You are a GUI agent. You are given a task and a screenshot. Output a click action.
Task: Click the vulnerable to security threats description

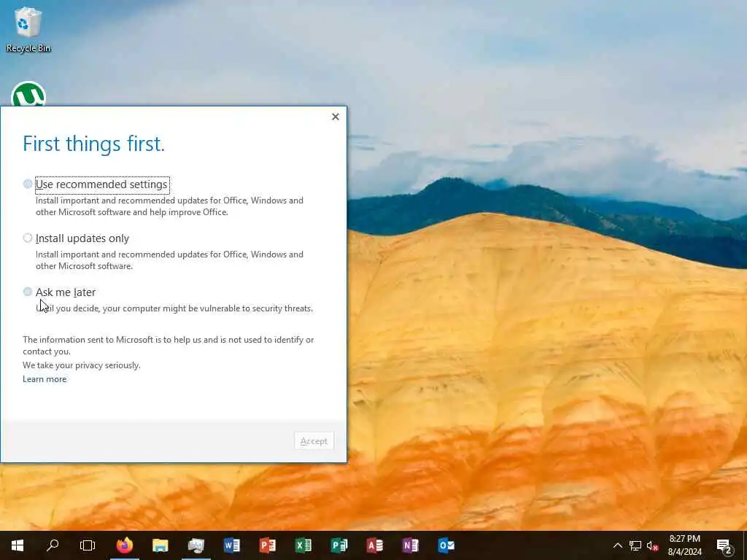(x=174, y=308)
